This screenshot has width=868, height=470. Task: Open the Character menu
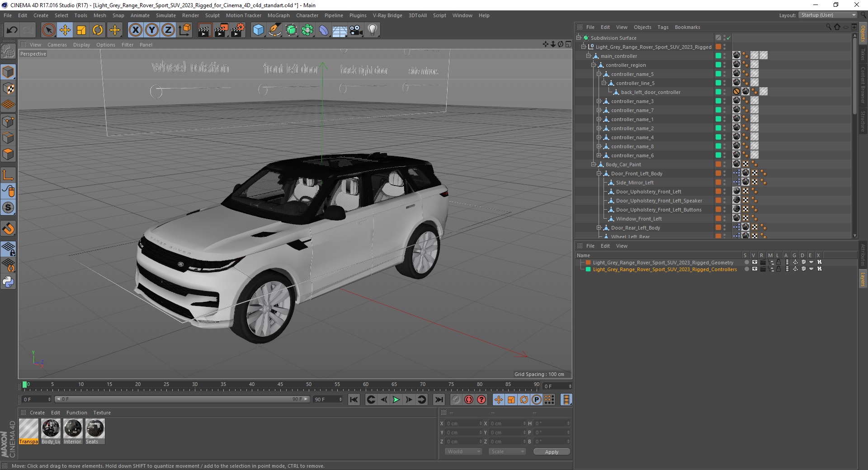tap(307, 15)
